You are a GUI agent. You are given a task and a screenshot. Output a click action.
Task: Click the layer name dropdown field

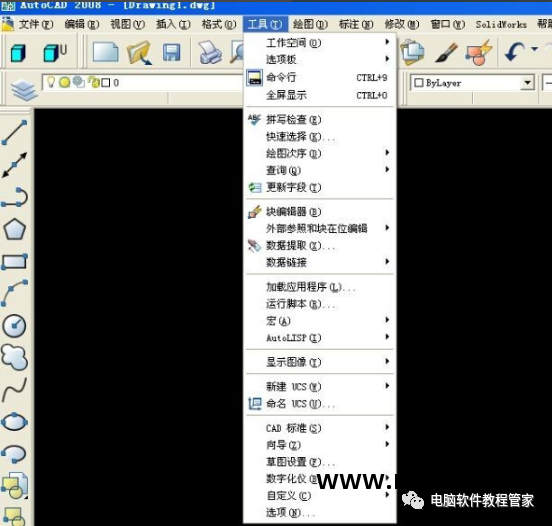[143, 82]
